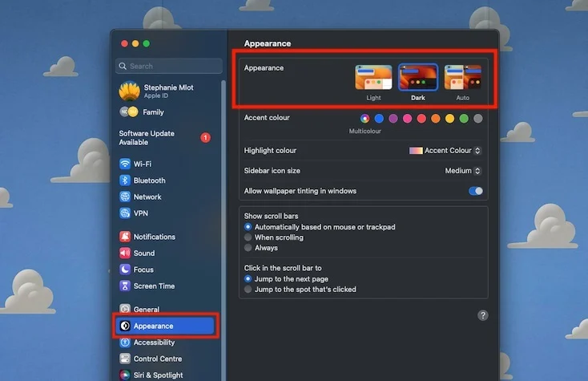Open Sound settings label
The width and height of the screenshot is (588, 381).
(144, 253)
